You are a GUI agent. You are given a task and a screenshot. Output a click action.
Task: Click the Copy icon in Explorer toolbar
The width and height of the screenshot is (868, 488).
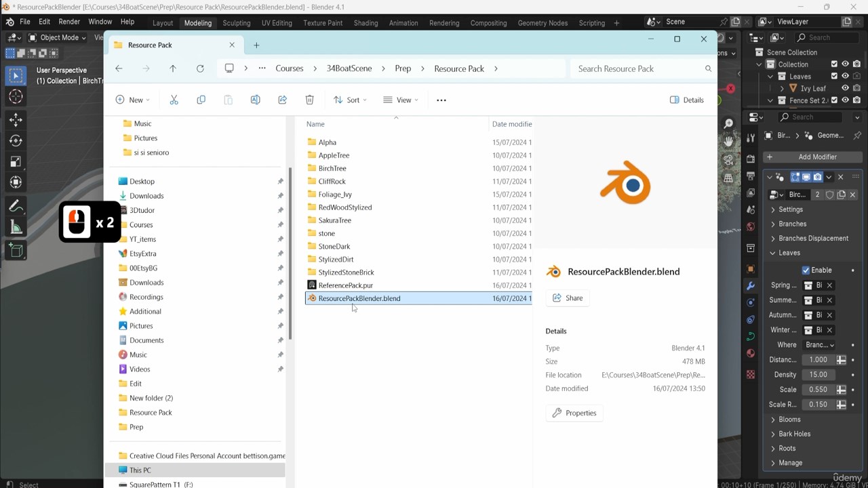tap(201, 100)
